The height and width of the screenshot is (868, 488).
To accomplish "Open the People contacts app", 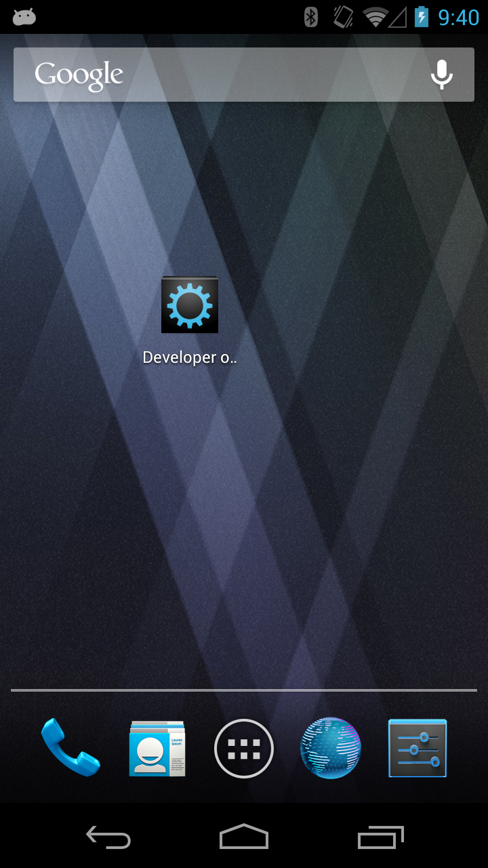I will (157, 748).
